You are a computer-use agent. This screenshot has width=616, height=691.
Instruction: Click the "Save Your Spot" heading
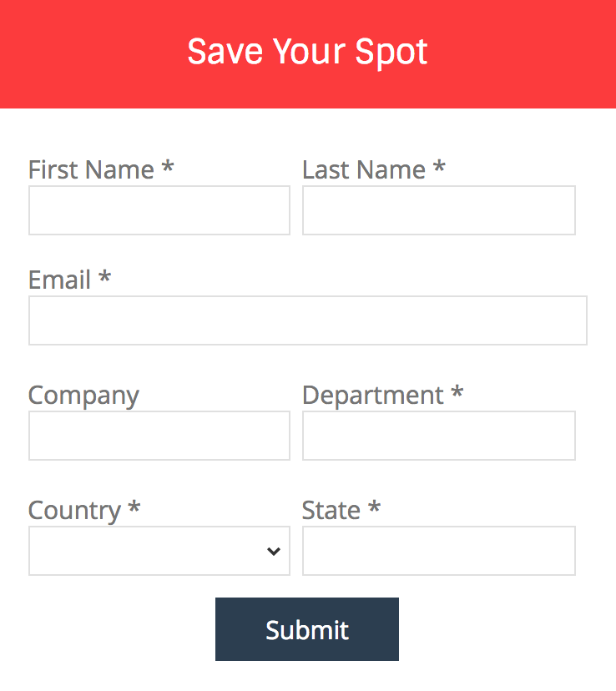click(307, 53)
